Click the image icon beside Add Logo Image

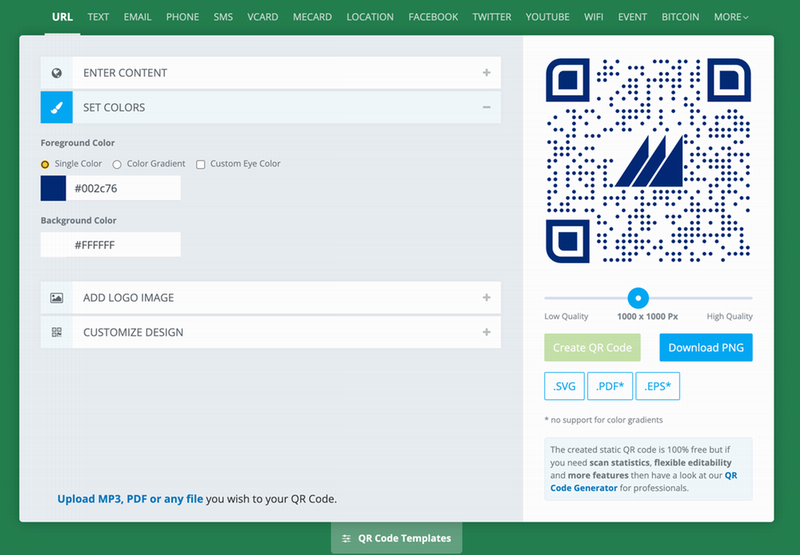click(x=57, y=297)
